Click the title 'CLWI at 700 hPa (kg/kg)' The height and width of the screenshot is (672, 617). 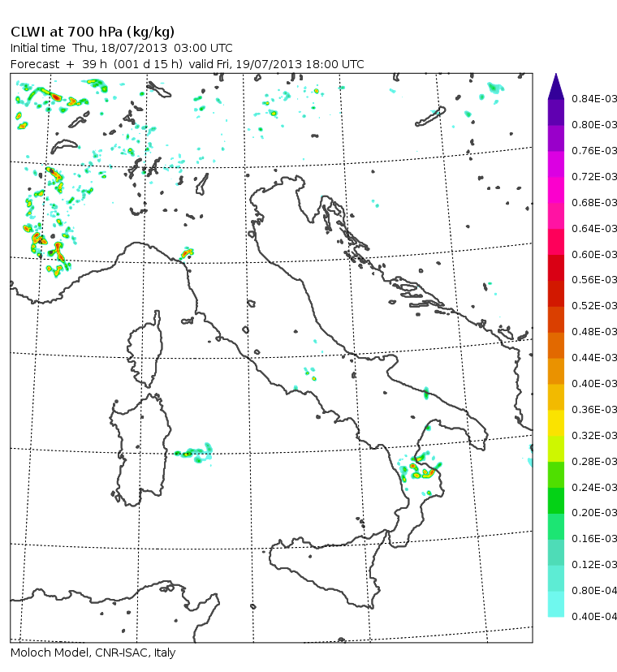(x=93, y=32)
